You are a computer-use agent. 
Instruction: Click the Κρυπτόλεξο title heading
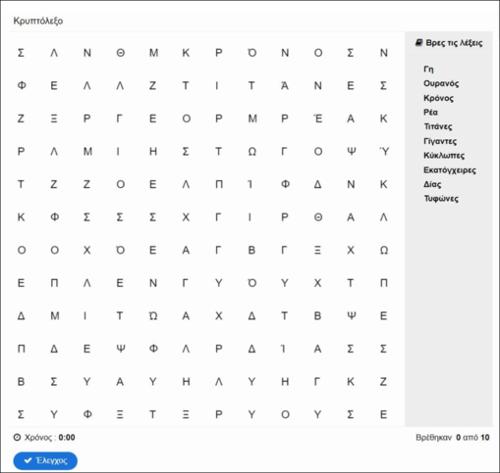[38, 21]
